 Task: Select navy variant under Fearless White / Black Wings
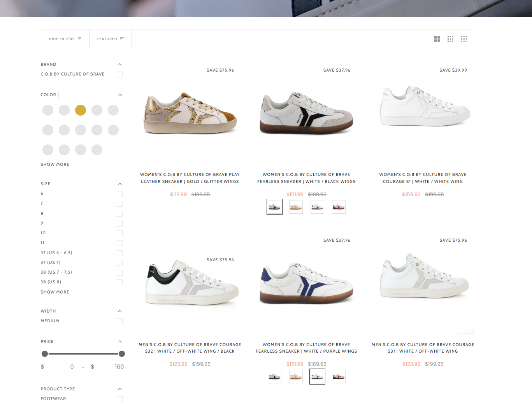[317, 207]
